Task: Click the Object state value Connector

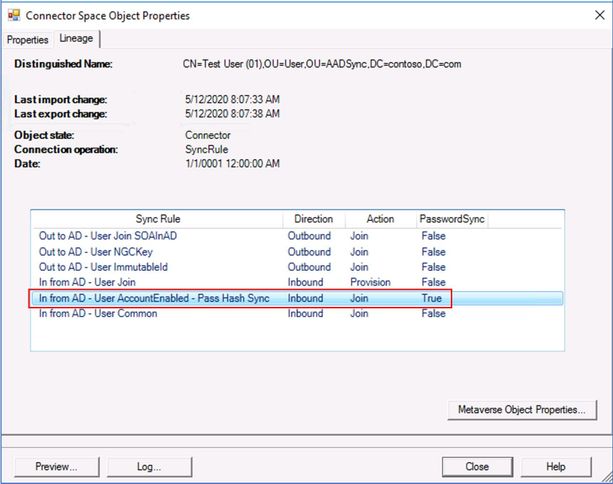Action: click(208, 135)
